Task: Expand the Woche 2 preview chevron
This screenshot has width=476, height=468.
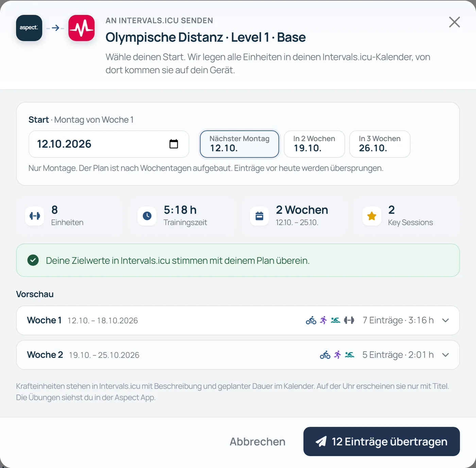Action: [445, 355]
